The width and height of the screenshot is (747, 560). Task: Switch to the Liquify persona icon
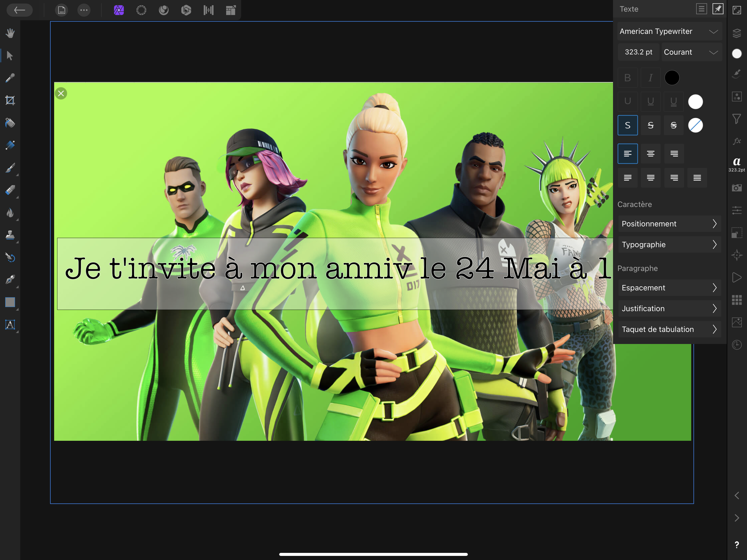pos(164,10)
